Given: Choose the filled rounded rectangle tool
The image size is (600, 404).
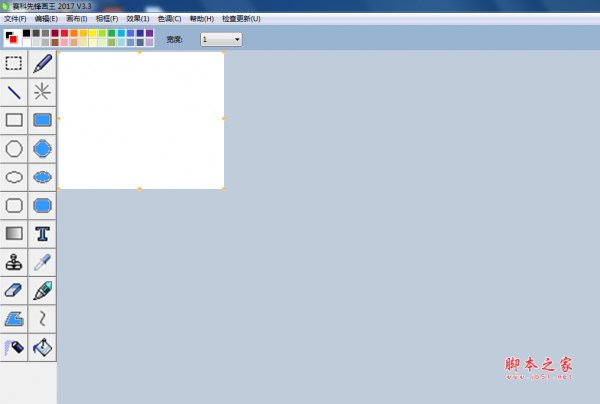Looking at the screenshot, I should [42, 205].
